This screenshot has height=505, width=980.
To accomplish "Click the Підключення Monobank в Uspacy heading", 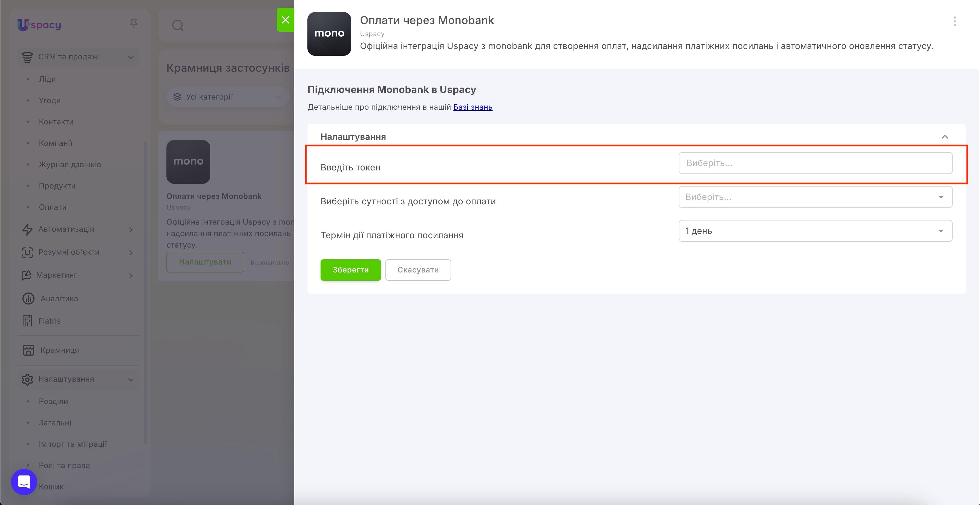I will 391,90.
